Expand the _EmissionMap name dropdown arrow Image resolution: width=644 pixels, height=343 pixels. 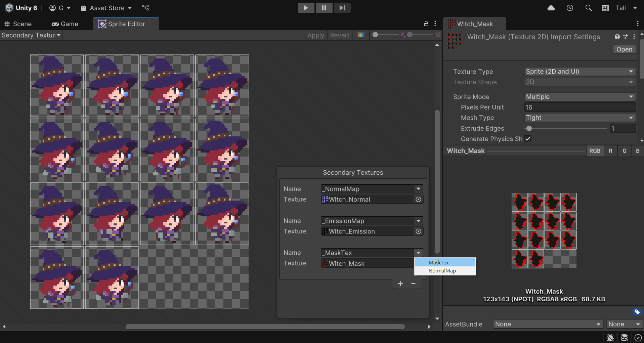pos(418,221)
